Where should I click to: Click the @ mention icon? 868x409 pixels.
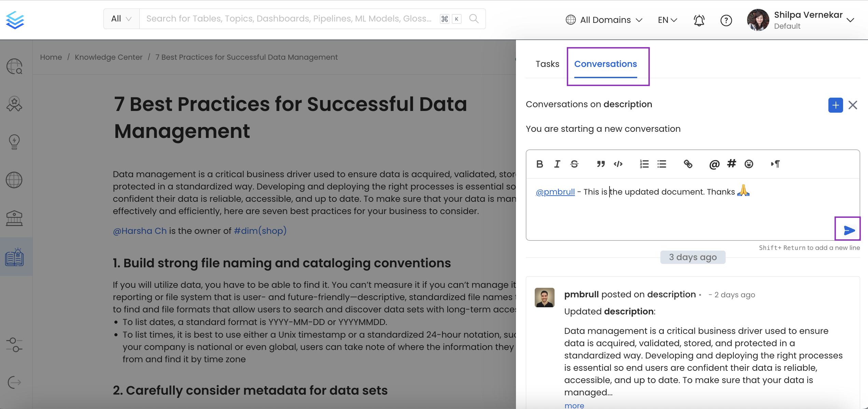[x=714, y=164]
